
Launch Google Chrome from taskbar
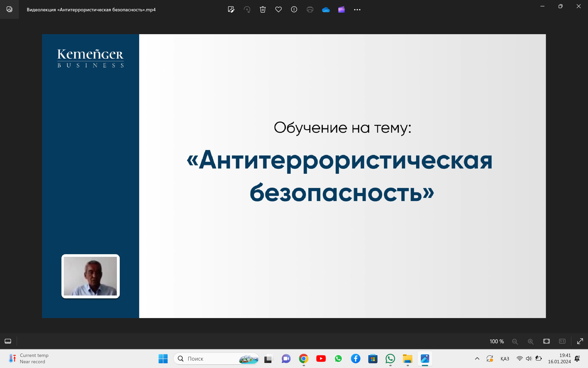303,359
